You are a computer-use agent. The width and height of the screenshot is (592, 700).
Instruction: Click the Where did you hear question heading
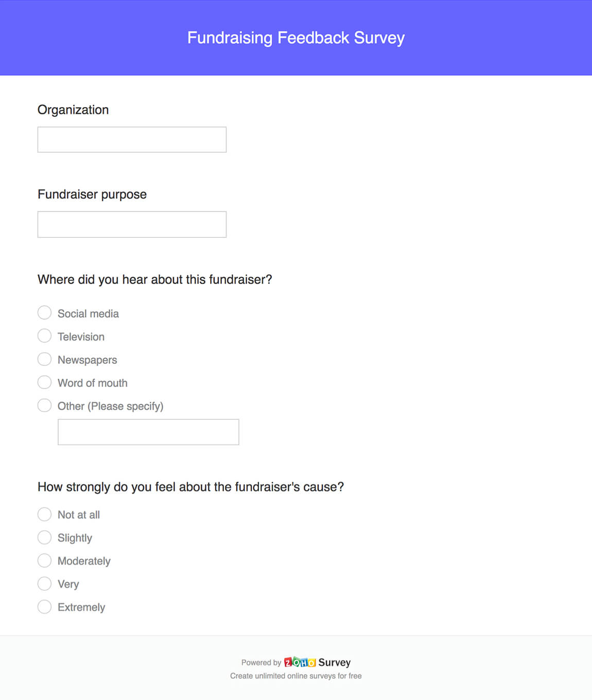pos(155,279)
